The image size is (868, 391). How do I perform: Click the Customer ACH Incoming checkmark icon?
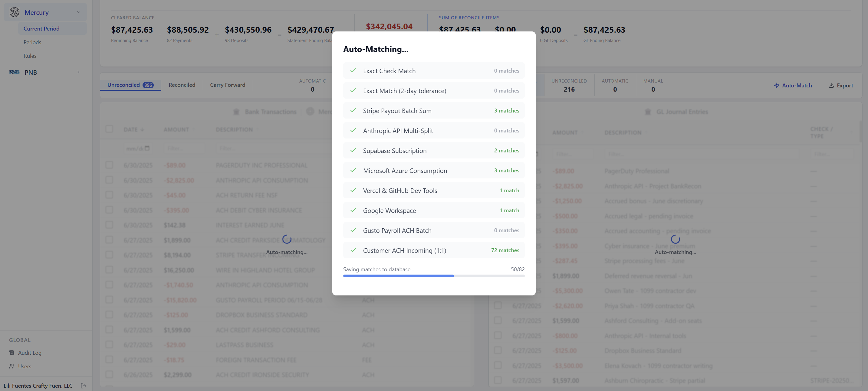click(x=353, y=250)
